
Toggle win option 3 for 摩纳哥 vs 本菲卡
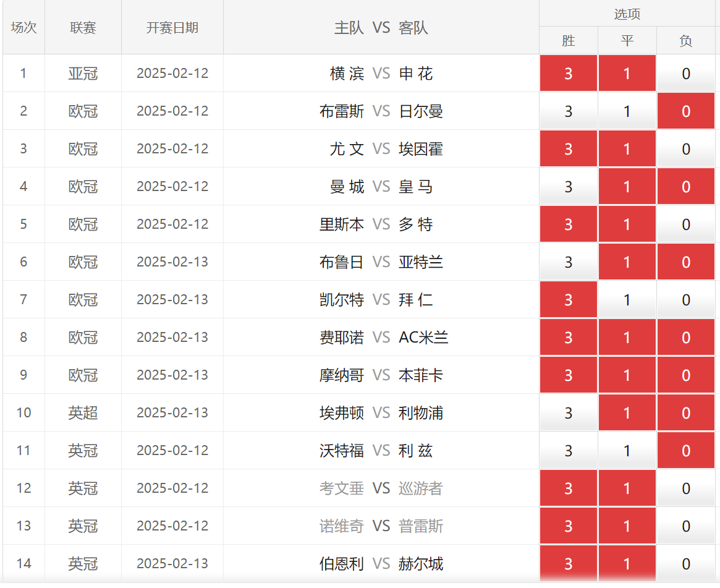(x=569, y=375)
